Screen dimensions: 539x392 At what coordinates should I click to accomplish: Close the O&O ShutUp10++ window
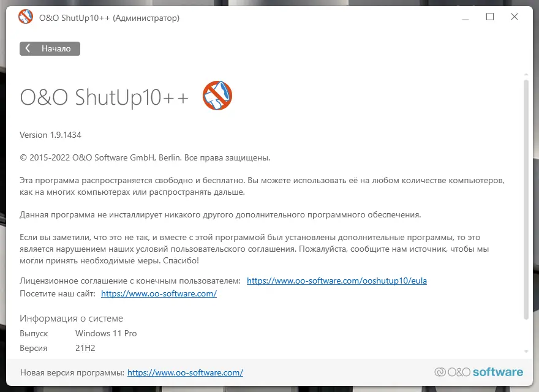click(514, 17)
